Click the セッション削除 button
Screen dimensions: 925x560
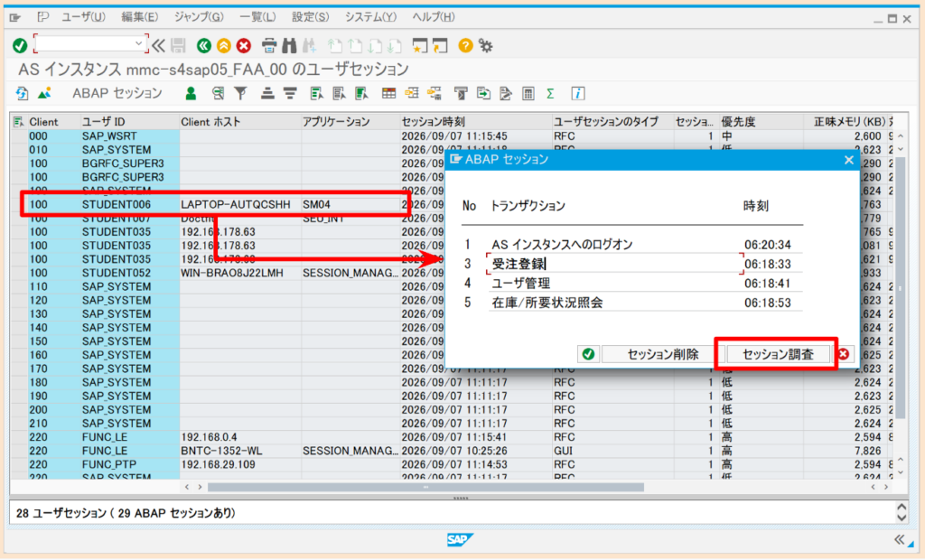(x=662, y=354)
